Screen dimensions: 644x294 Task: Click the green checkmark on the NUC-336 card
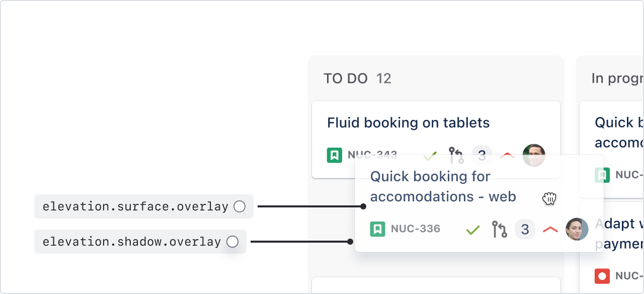point(473,230)
